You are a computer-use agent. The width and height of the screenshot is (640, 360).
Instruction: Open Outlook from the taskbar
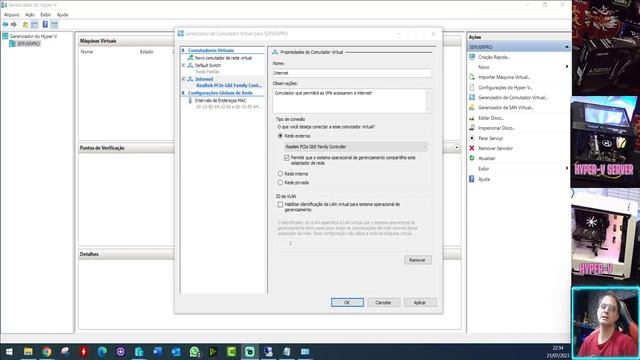pos(176,351)
